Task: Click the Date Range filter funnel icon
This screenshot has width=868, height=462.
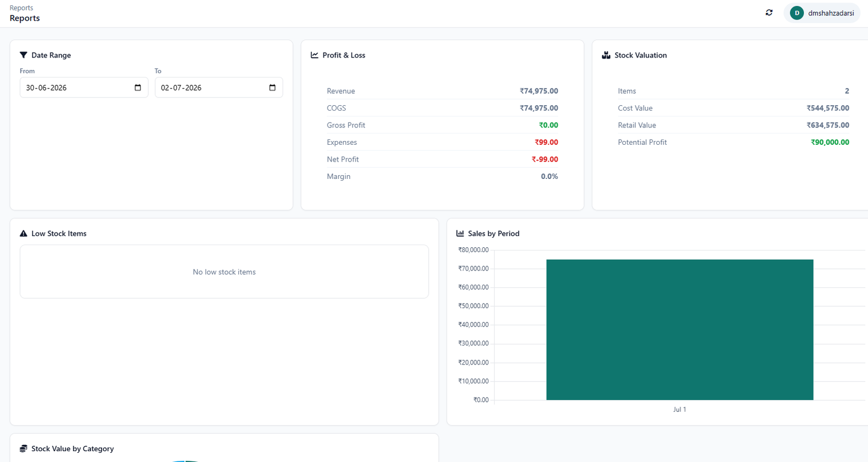Action: 23,55
